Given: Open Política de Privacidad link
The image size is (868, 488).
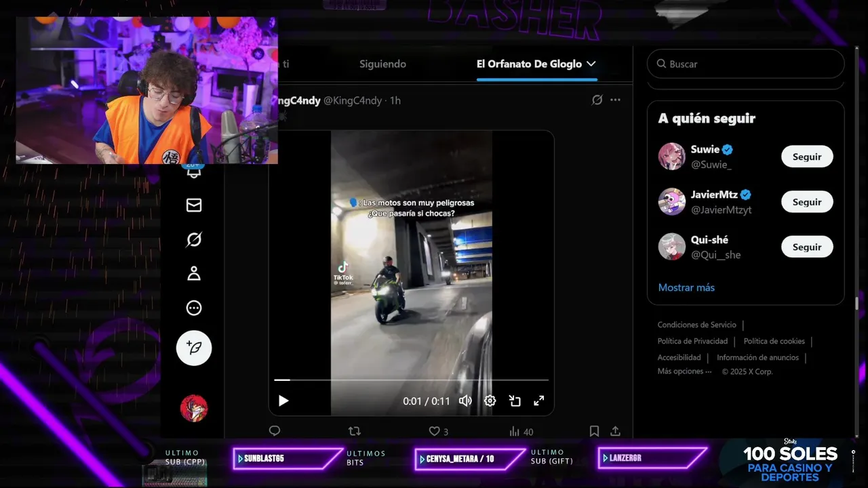Looking at the screenshot, I should 692,341.
